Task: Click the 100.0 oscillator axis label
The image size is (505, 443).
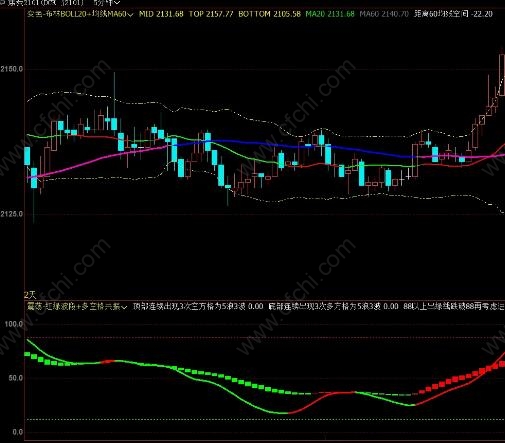Action: tap(14, 324)
